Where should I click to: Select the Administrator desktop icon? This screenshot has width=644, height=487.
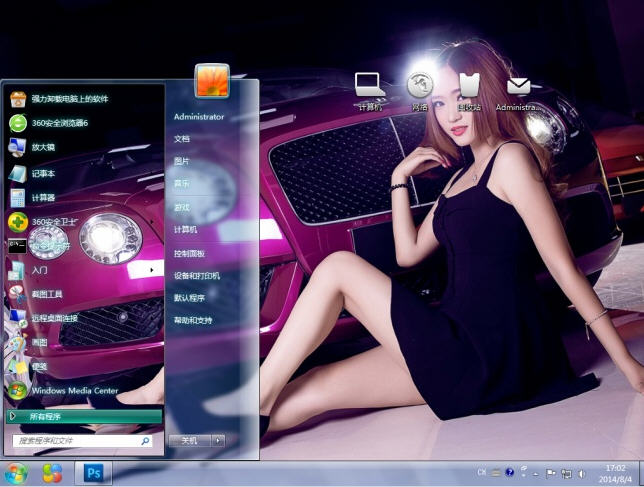pos(518,94)
